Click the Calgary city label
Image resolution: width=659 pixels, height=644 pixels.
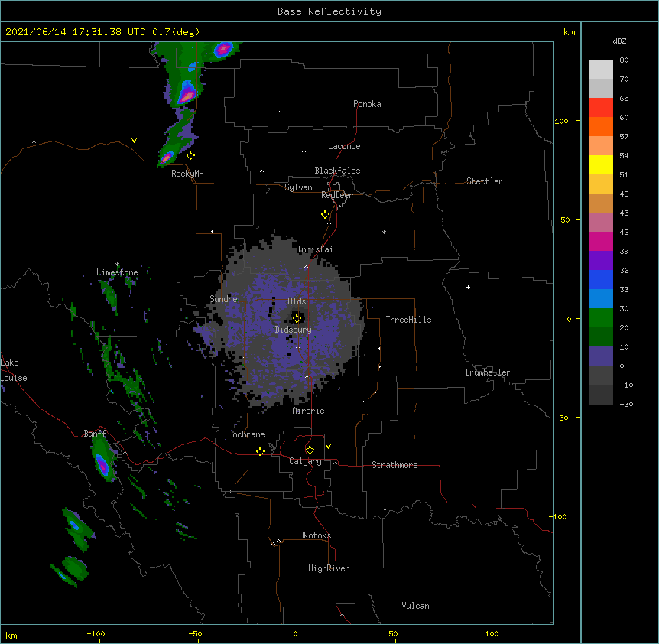(306, 461)
